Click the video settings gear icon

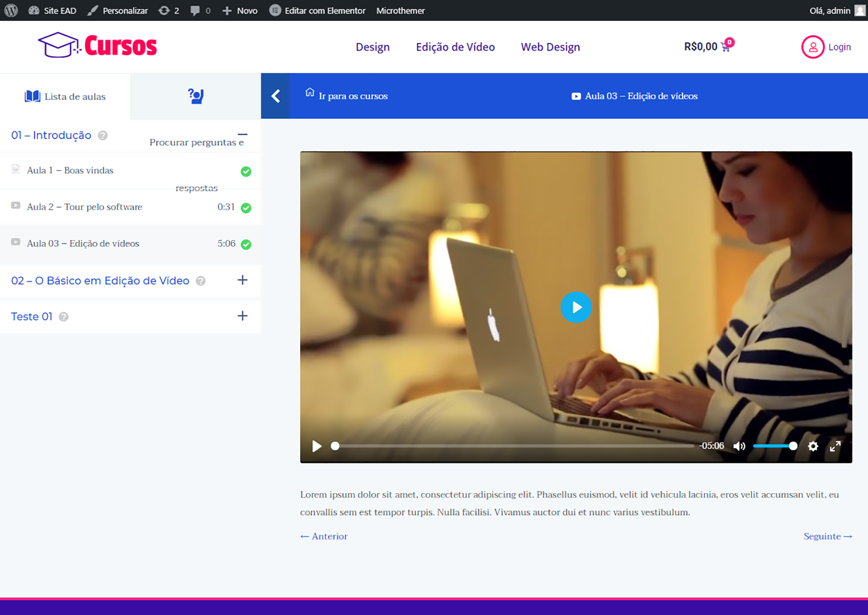coord(813,446)
